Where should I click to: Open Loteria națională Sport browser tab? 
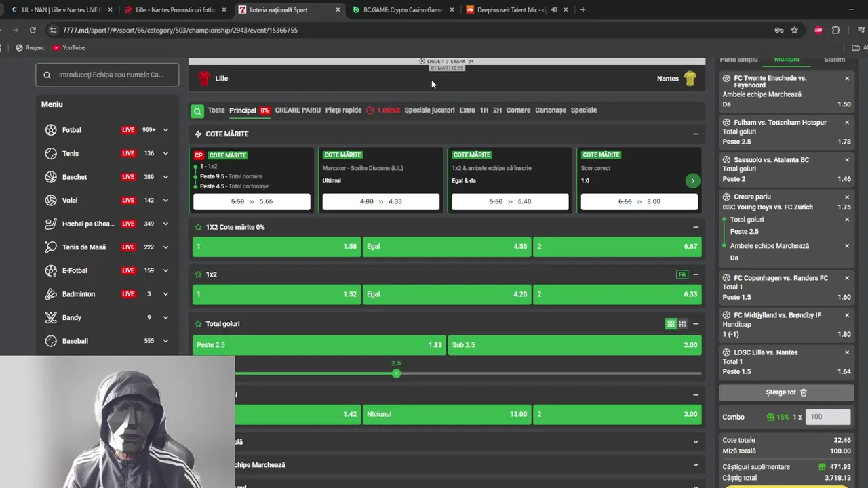[288, 9]
